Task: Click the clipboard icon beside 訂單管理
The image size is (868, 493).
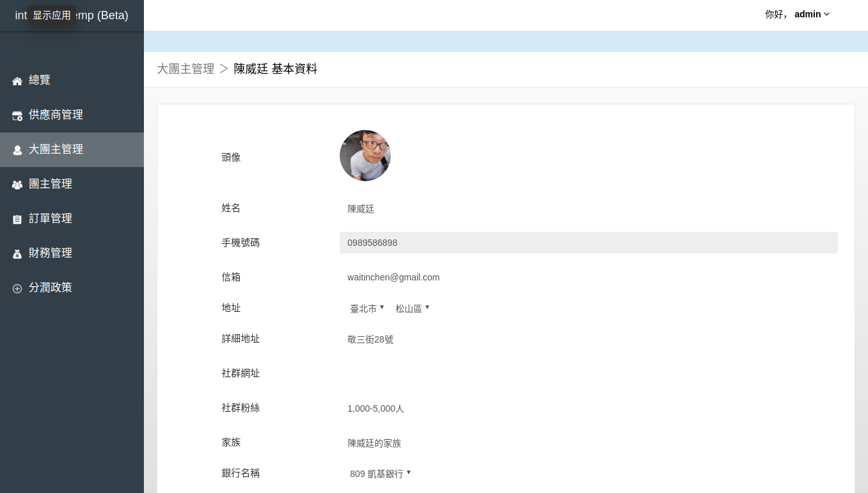Action: 17,219
